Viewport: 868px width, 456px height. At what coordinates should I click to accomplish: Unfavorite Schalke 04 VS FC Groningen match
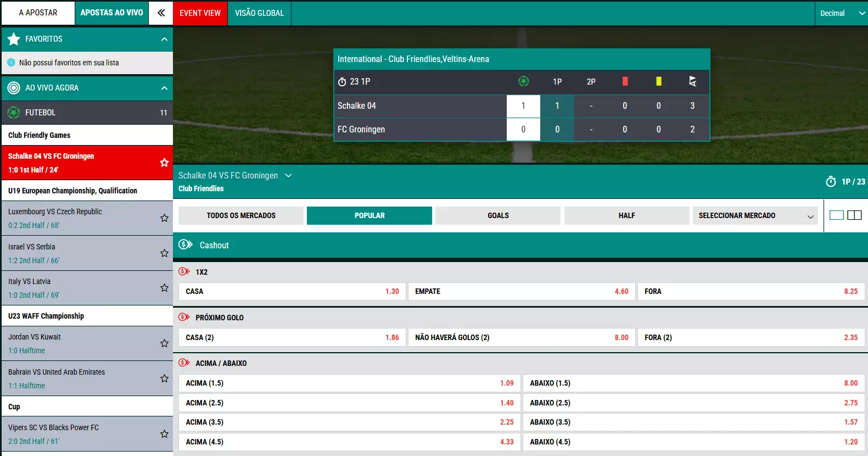point(164,163)
